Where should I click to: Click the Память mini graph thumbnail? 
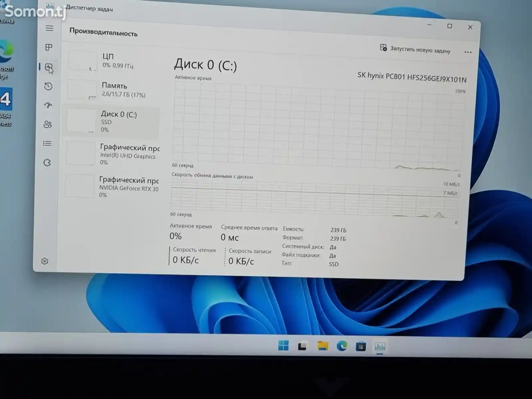tap(82, 89)
